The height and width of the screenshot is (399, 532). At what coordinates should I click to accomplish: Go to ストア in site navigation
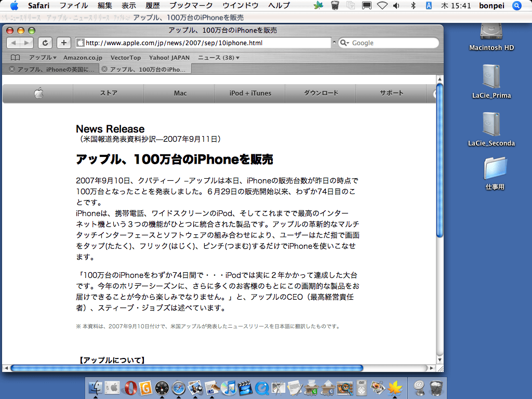click(x=109, y=93)
